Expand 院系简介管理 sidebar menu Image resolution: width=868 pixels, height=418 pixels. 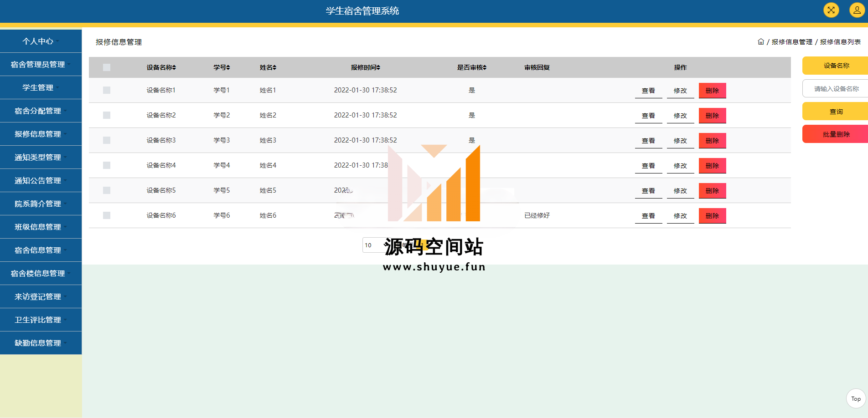[x=41, y=204]
